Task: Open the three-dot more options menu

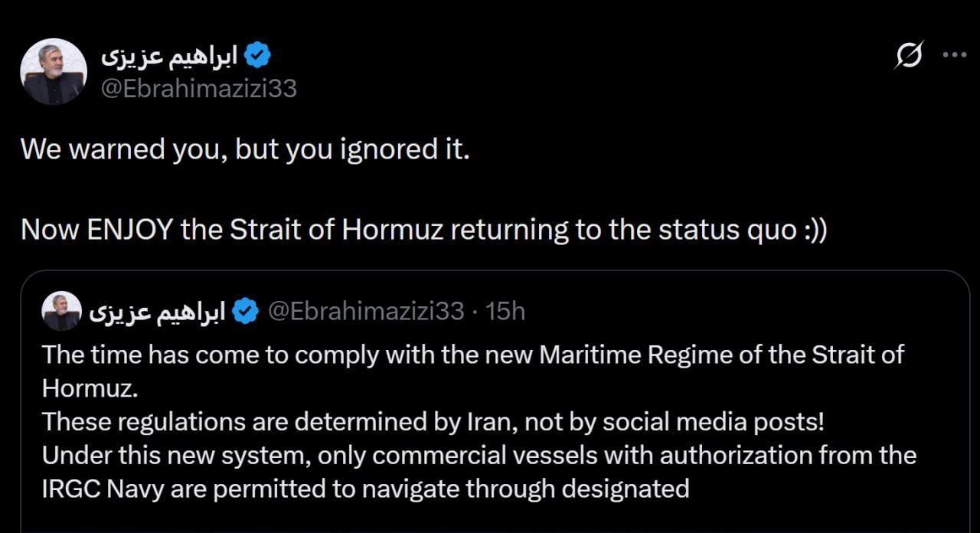Action: [954, 54]
